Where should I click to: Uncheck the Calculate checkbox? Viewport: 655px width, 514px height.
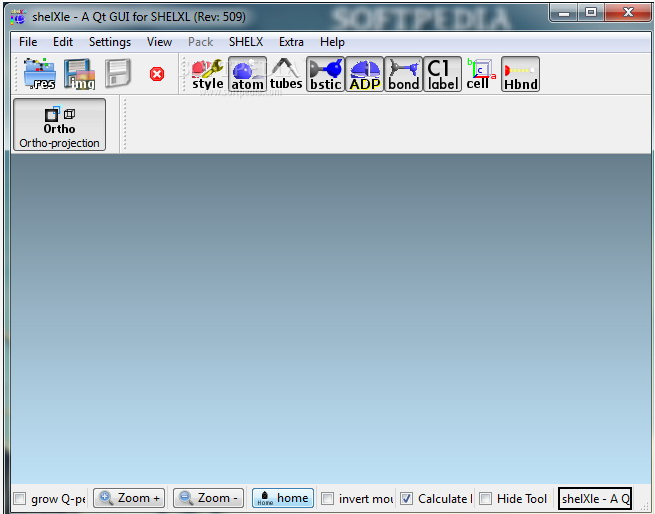click(406, 499)
